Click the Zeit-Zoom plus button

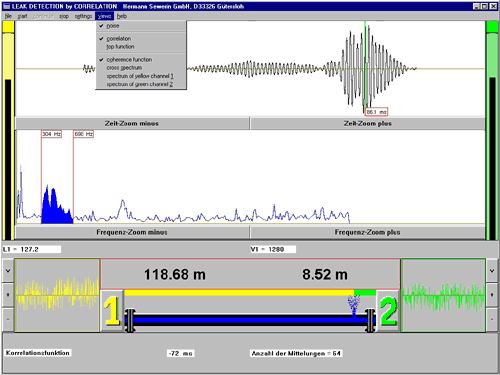pos(367,123)
